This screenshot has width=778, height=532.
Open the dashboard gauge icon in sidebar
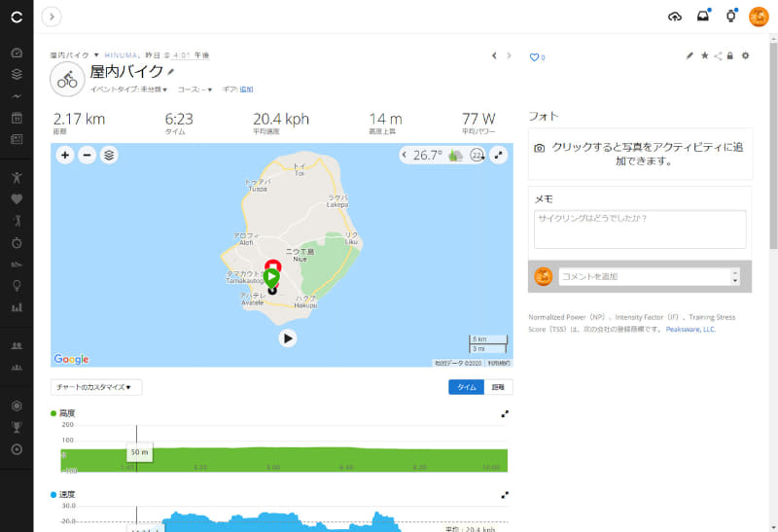17,53
